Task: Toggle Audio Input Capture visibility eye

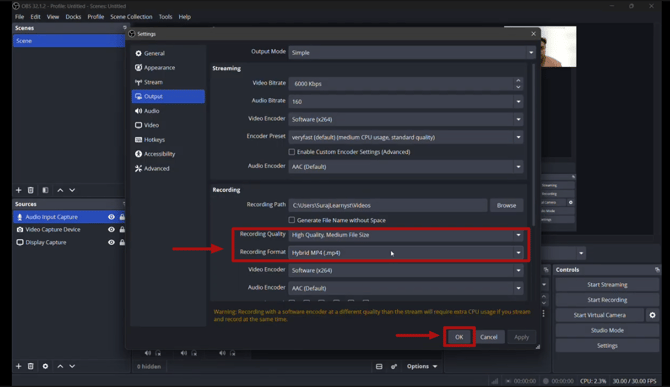Action: coord(111,217)
